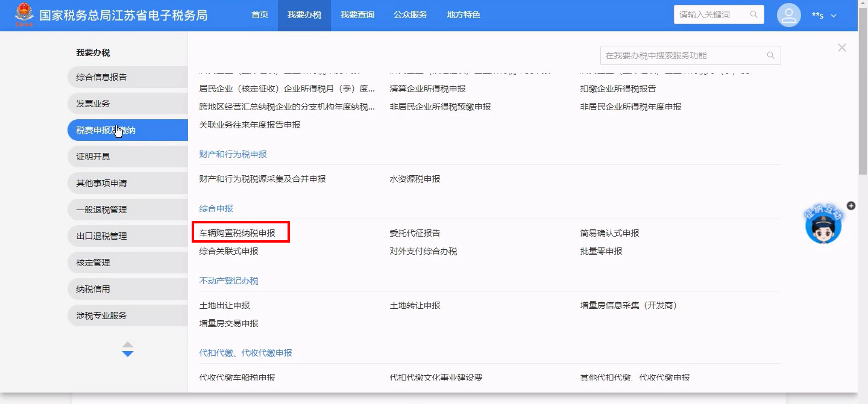Click magnifier in service function search box

[770, 55]
